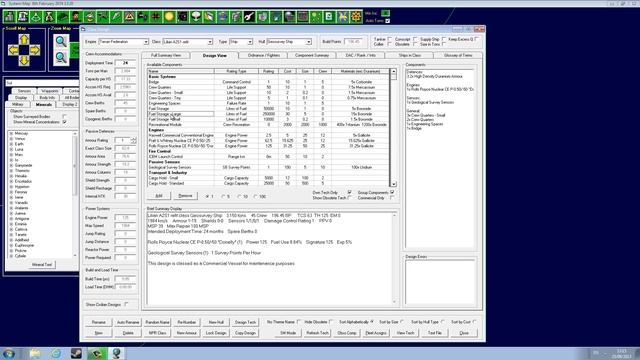Expand the Ganymede tree node

tap(11, 165)
